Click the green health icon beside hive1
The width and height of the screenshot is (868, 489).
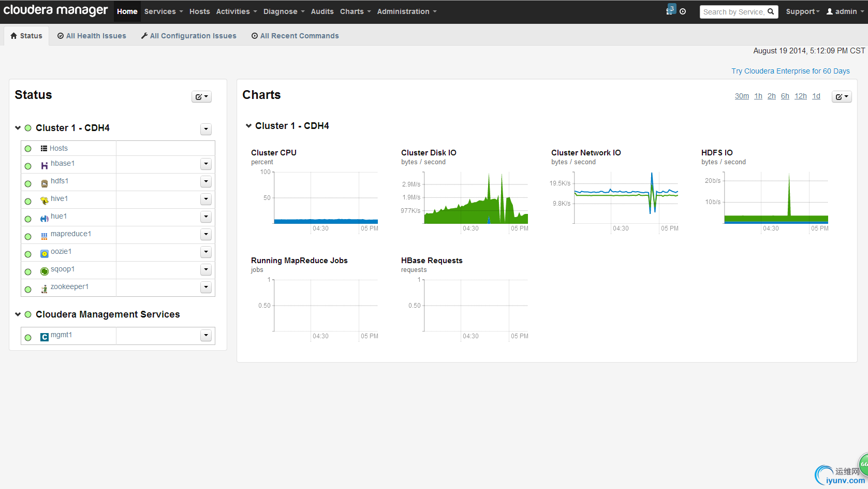pos(28,202)
